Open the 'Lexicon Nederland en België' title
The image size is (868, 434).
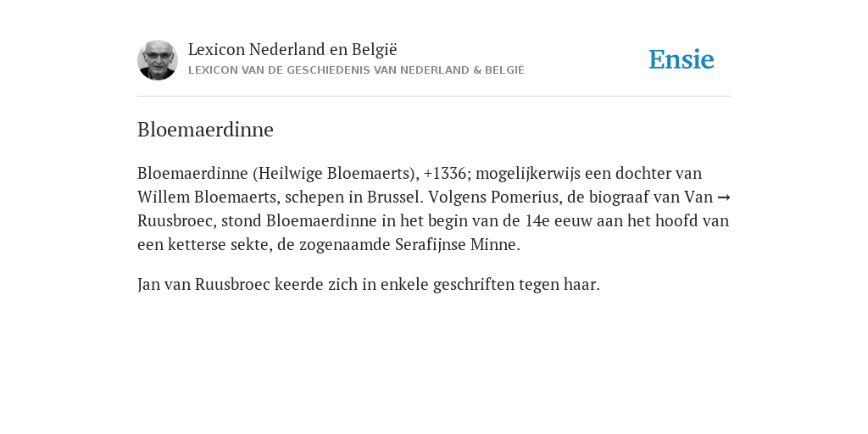[x=292, y=50]
